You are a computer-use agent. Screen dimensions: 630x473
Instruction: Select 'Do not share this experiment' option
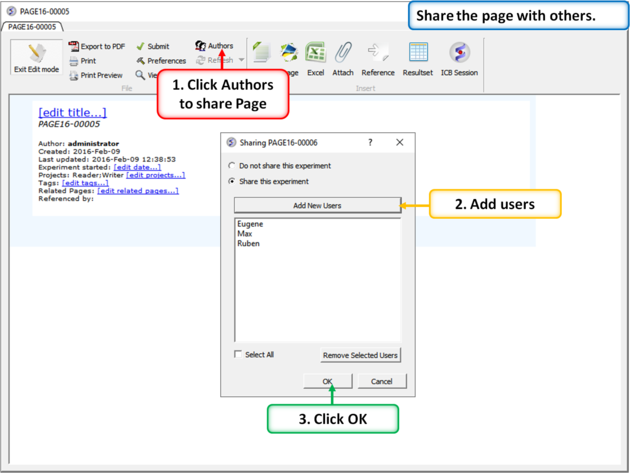click(x=233, y=166)
